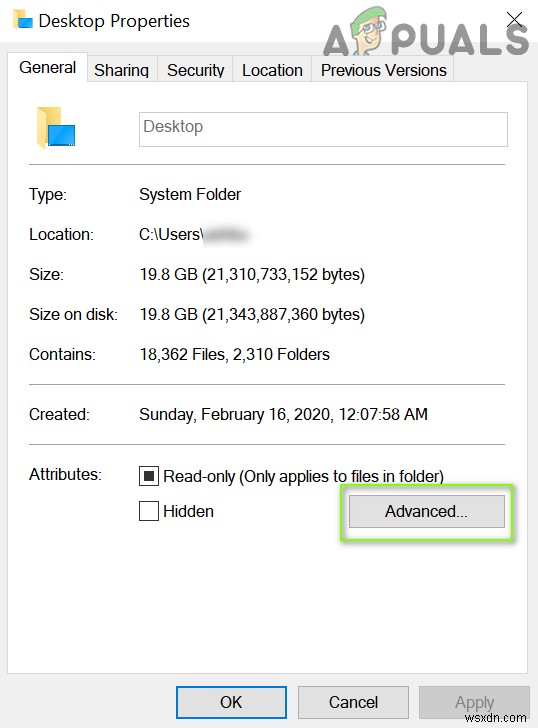Click the 'Size on disk:' label
Image resolution: width=538 pixels, height=728 pixels.
[x=73, y=314]
